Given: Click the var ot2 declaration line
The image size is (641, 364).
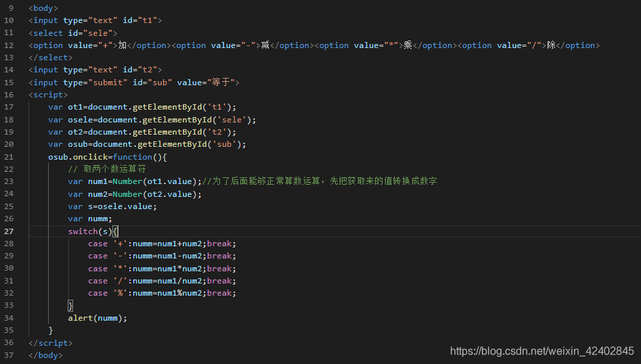Looking at the screenshot, I should click(x=142, y=132).
